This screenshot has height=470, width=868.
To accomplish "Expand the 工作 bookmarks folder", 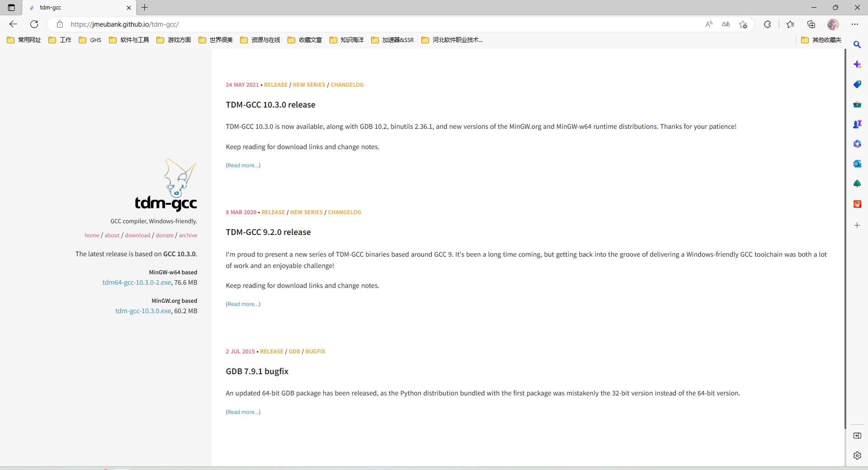I will pyautogui.click(x=60, y=40).
